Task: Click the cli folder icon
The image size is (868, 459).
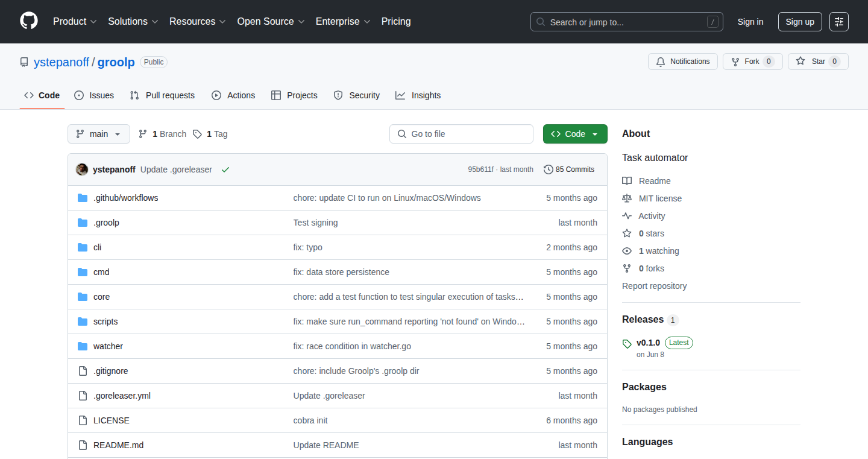Action: (83, 247)
